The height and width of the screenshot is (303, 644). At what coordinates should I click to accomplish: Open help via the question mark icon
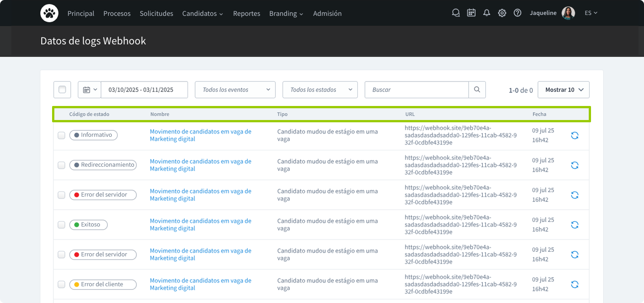(x=517, y=13)
